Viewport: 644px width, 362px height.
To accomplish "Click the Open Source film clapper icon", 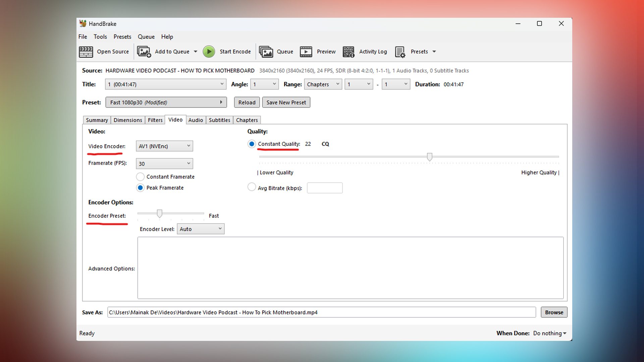I will [x=86, y=52].
